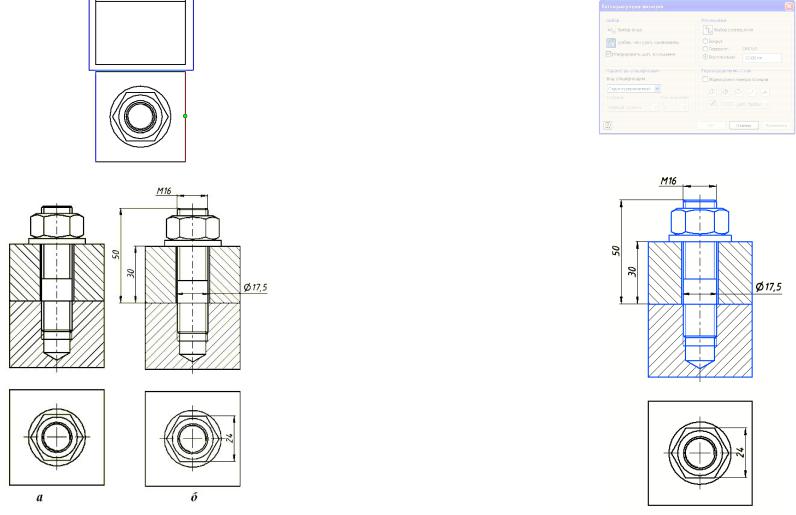Click the object selection icon in the dialog

coord(611,30)
